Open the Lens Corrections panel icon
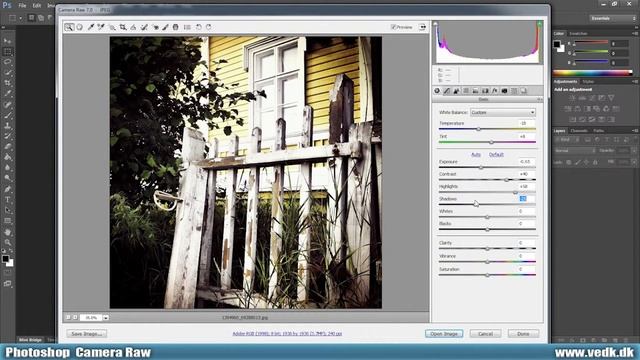The image size is (640, 360). click(485, 91)
